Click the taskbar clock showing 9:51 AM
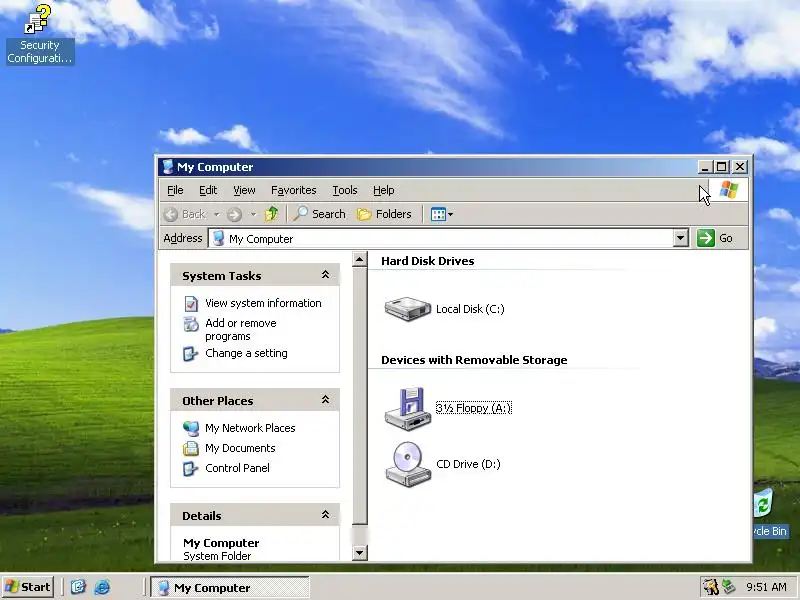Viewport: 800px width, 600px height. tap(766, 587)
